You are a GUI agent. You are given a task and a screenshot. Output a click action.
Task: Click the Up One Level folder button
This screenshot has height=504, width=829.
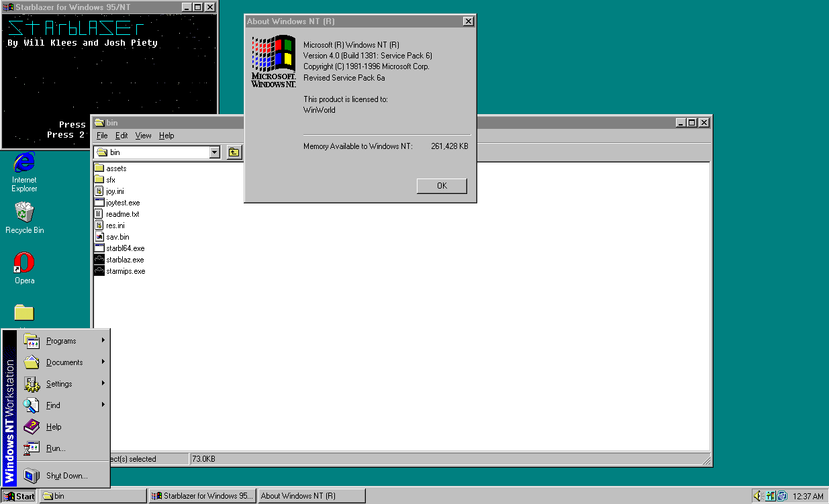click(x=234, y=152)
